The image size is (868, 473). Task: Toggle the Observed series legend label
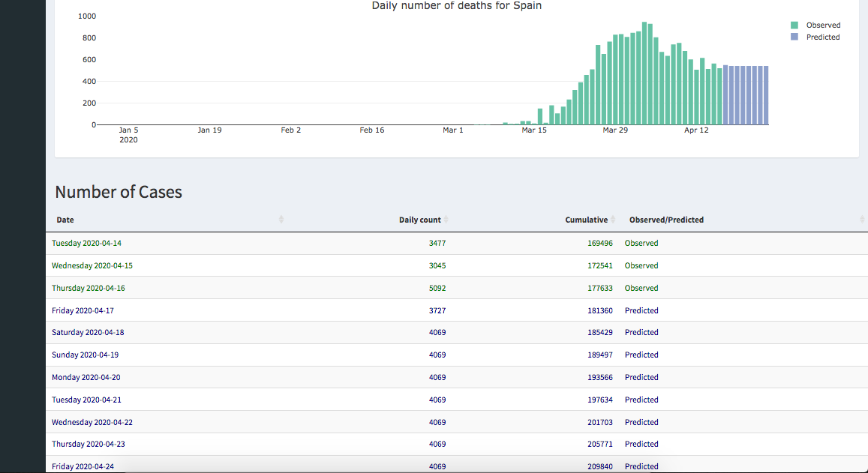(823, 25)
